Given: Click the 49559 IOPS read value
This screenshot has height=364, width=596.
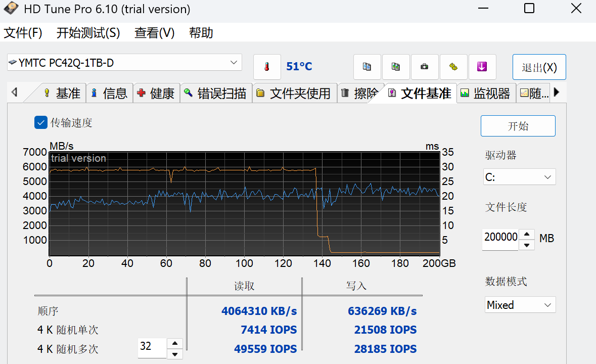Looking at the screenshot, I should tap(265, 349).
